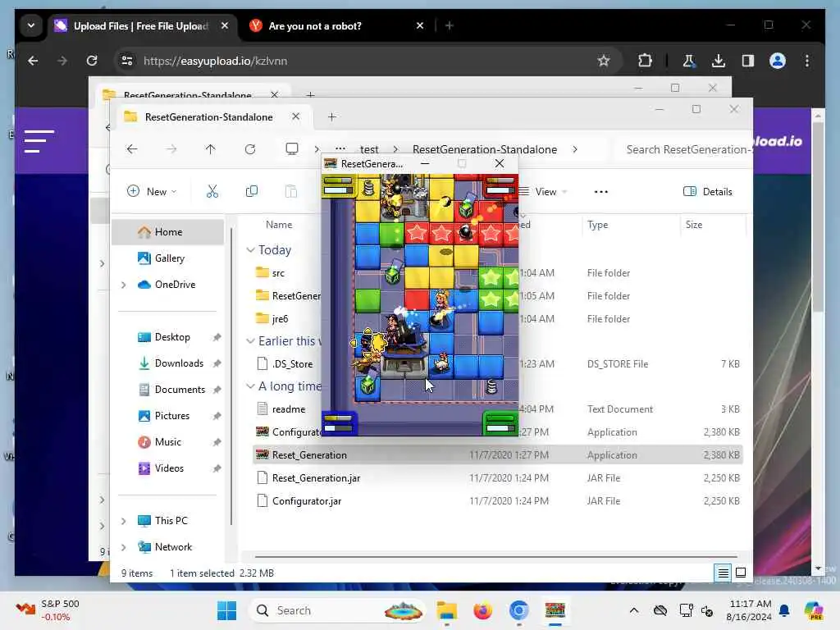840x630 pixels.
Task: Select Gallery in navigation pane
Action: pyautogui.click(x=168, y=258)
